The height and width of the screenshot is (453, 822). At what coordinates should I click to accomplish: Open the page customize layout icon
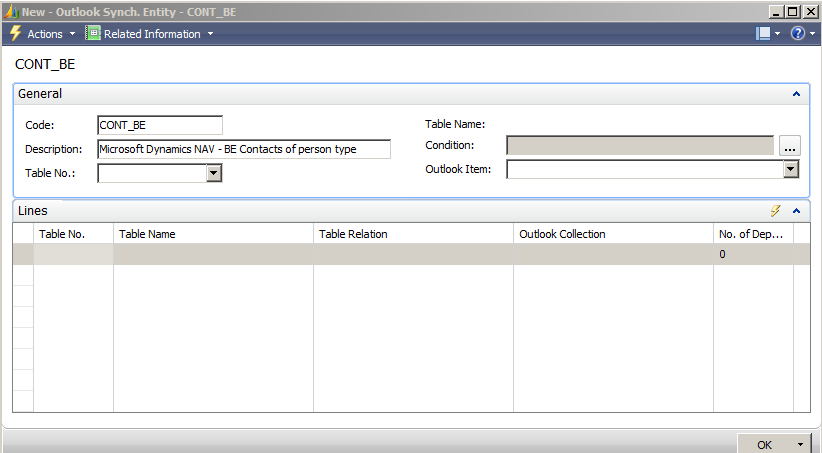764,34
